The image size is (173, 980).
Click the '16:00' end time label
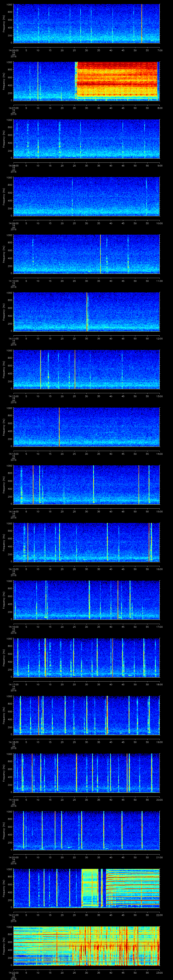pyautogui.click(x=159, y=569)
